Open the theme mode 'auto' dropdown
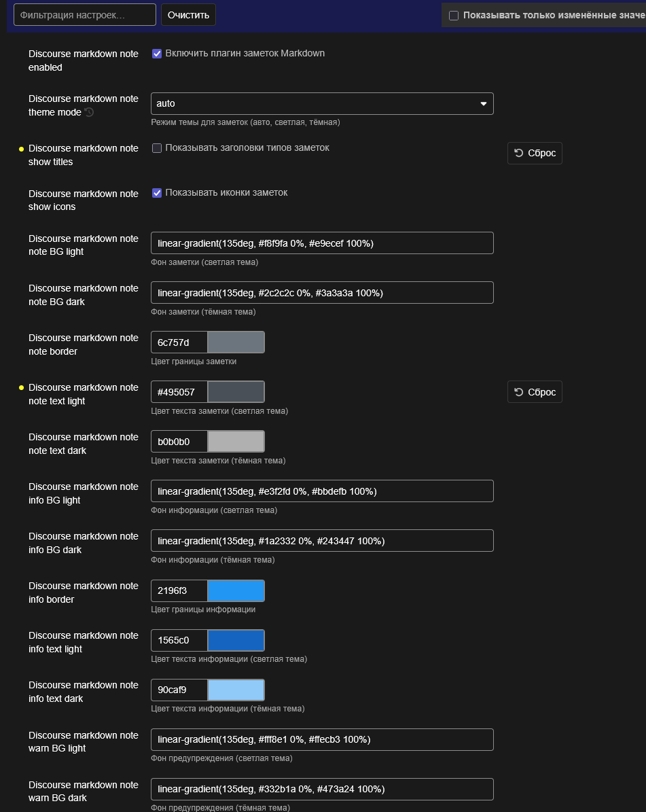 click(x=322, y=103)
